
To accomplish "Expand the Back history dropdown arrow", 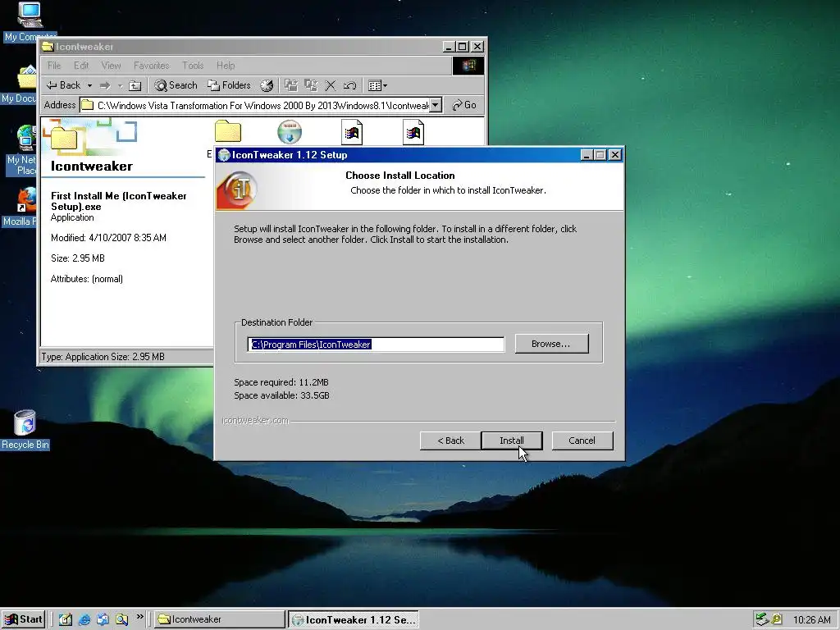I will tap(89, 85).
